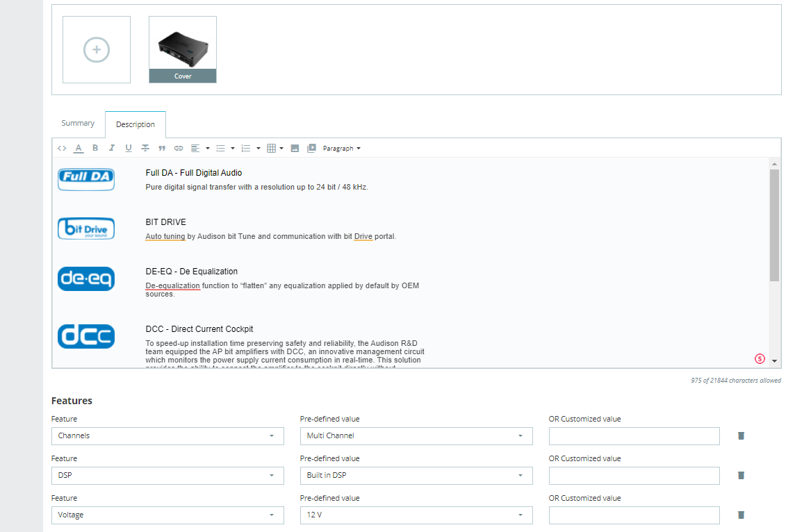Toggle source code view in editor
Screen dimensions: 795x532
(x=62, y=149)
